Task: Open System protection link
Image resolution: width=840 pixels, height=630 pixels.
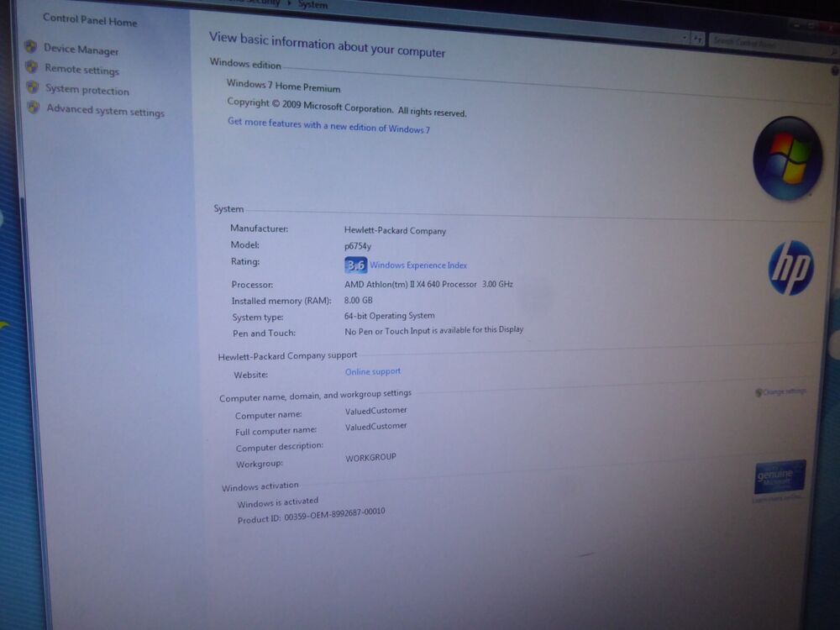Action: click(87, 90)
